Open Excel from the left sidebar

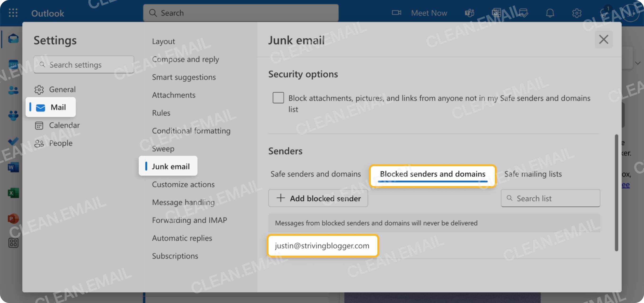[13, 192]
